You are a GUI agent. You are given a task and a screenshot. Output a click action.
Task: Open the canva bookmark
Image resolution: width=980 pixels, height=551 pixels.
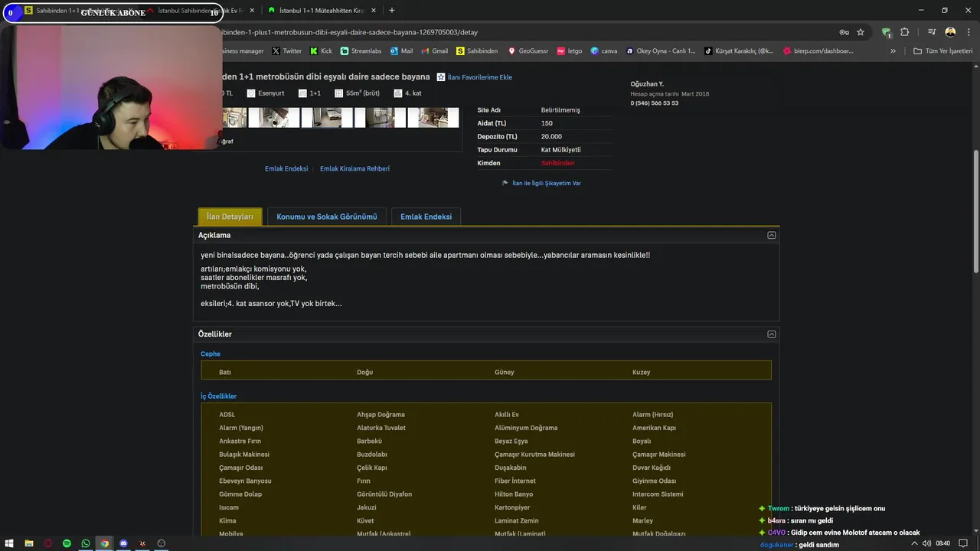coord(604,51)
